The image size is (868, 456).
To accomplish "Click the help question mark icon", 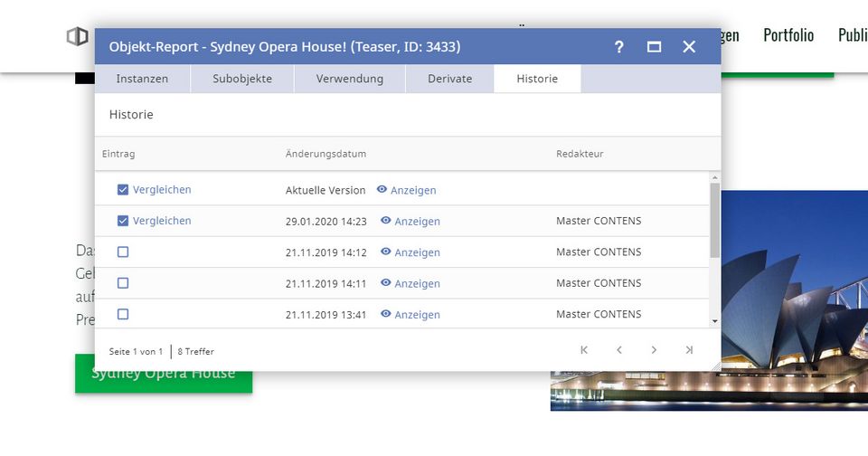I will coord(618,47).
